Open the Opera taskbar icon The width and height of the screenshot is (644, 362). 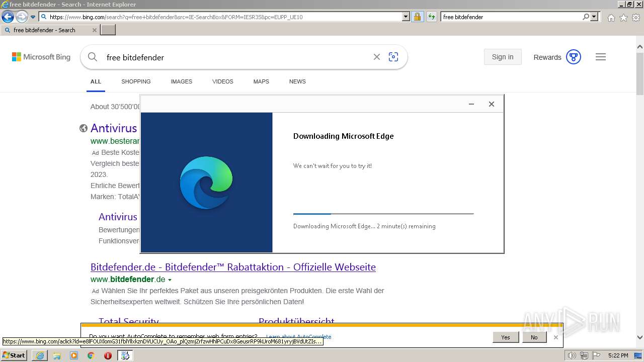pos(108,355)
